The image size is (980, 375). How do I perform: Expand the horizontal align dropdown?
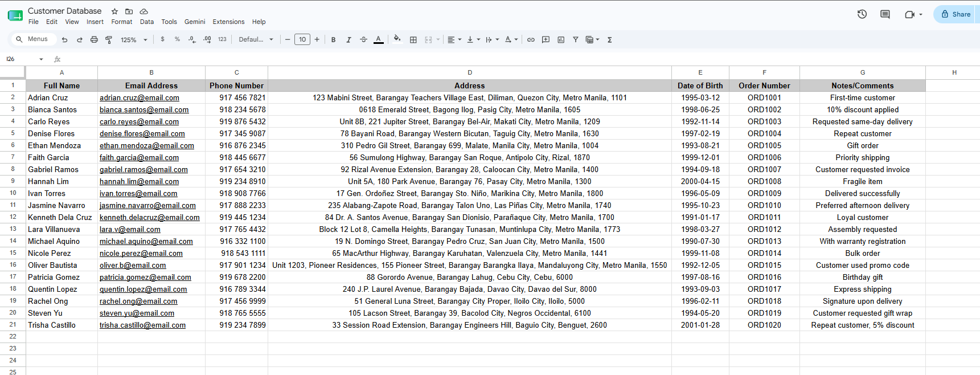tap(454, 40)
